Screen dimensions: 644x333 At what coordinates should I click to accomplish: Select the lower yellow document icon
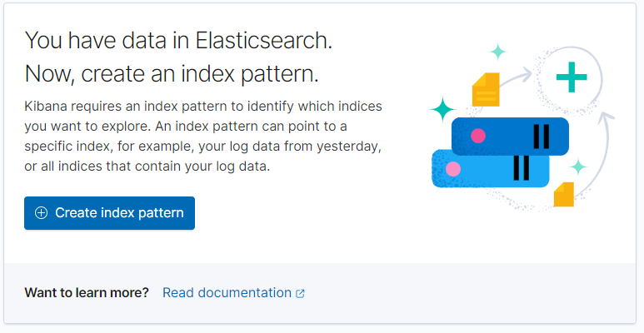tap(564, 194)
